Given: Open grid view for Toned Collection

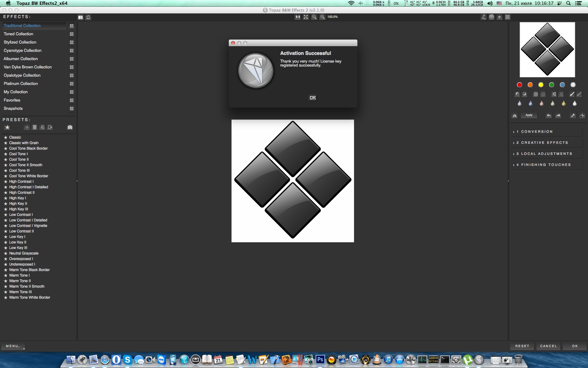Looking at the screenshot, I should coord(72,34).
